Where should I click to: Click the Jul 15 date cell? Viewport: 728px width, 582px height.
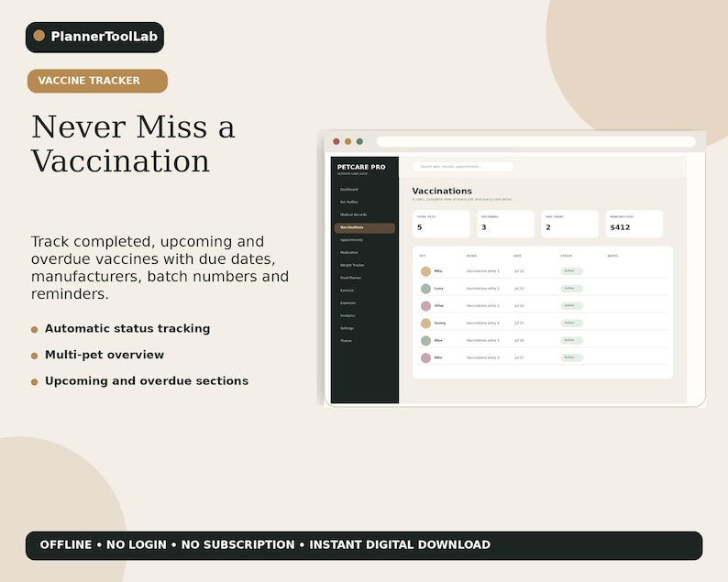coord(519,323)
